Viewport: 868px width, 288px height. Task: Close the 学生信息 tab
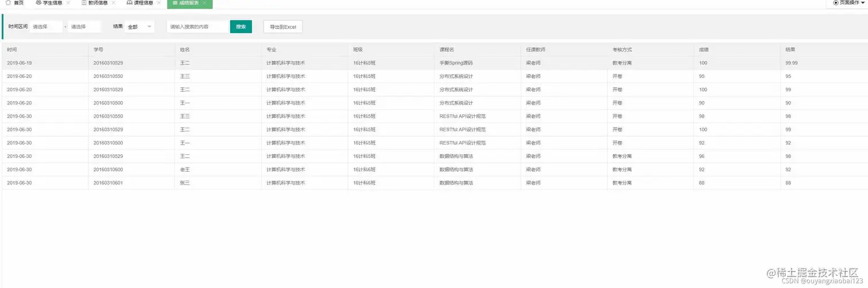click(68, 3)
